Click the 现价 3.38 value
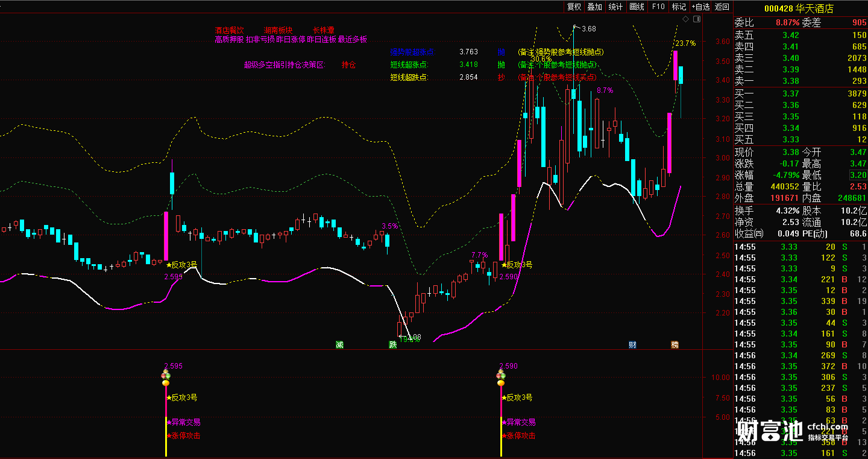This screenshot has height=459, width=868. (790, 152)
